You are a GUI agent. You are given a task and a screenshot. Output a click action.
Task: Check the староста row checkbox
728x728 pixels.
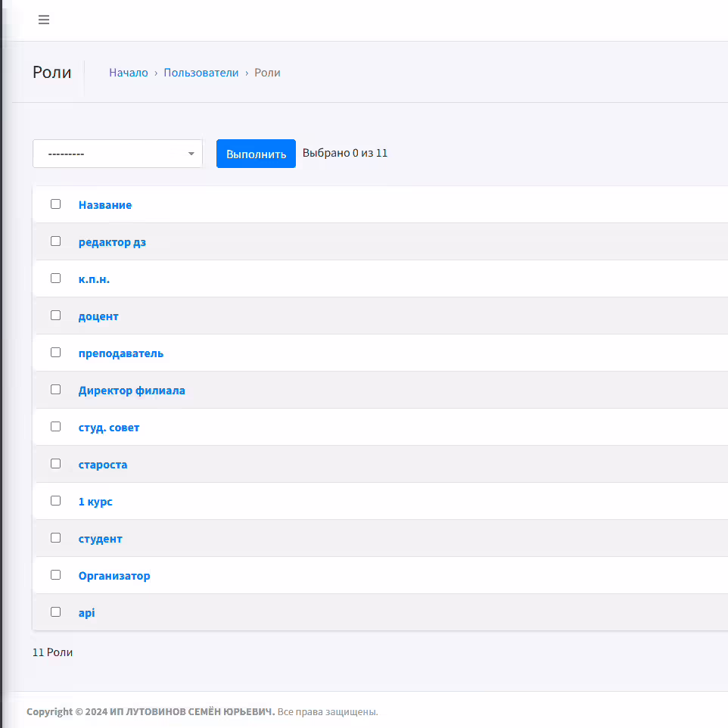(x=56, y=464)
